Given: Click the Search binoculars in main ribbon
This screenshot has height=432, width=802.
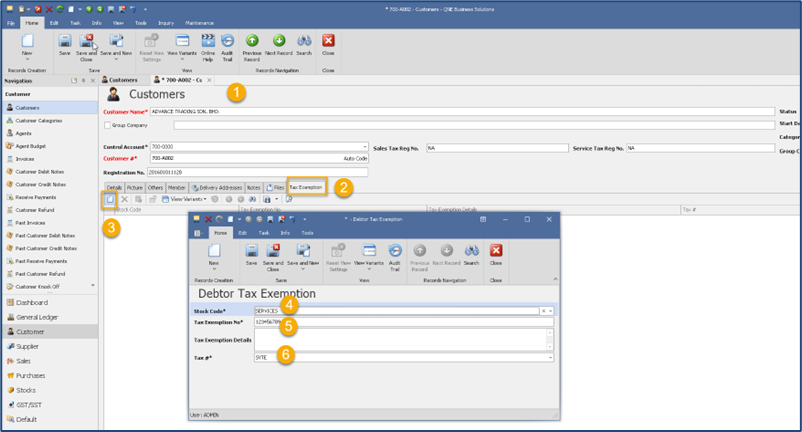Looking at the screenshot, I should click(x=303, y=46).
